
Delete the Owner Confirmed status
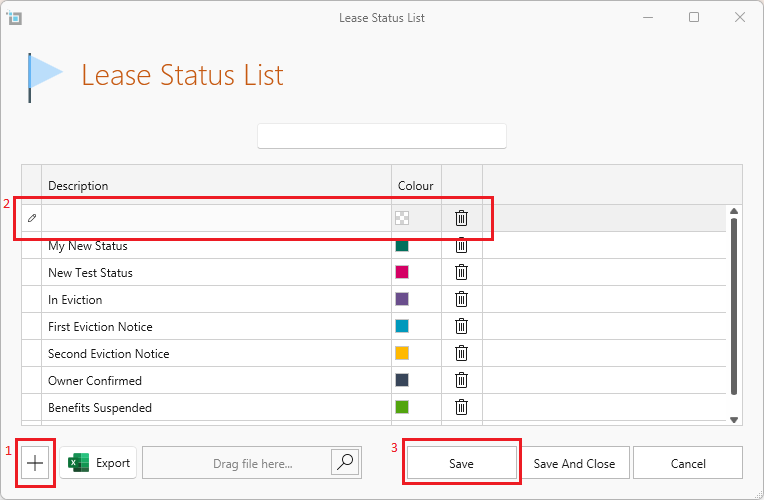click(x=461, y=380)
